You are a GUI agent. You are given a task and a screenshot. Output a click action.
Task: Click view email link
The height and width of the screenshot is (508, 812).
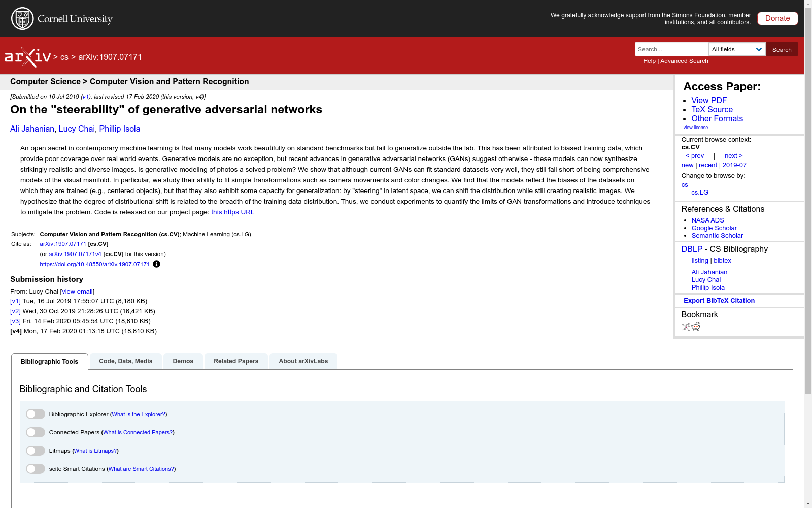[x=77, y=292]
